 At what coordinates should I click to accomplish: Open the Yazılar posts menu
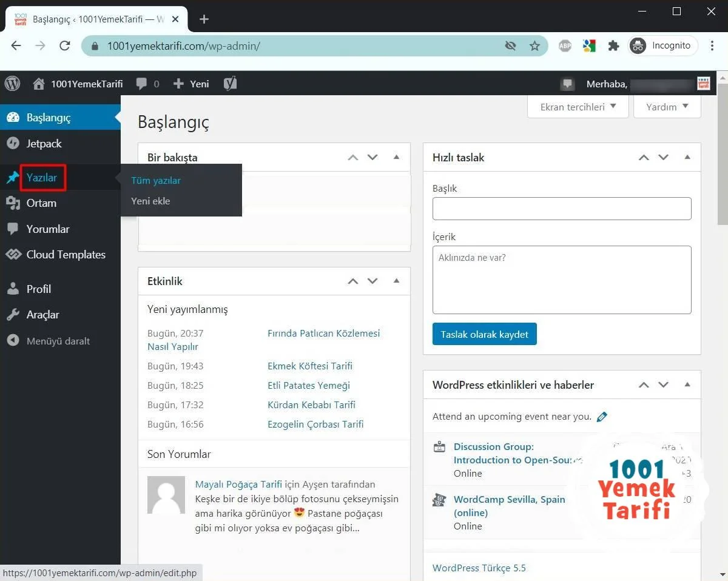(42, 178)
